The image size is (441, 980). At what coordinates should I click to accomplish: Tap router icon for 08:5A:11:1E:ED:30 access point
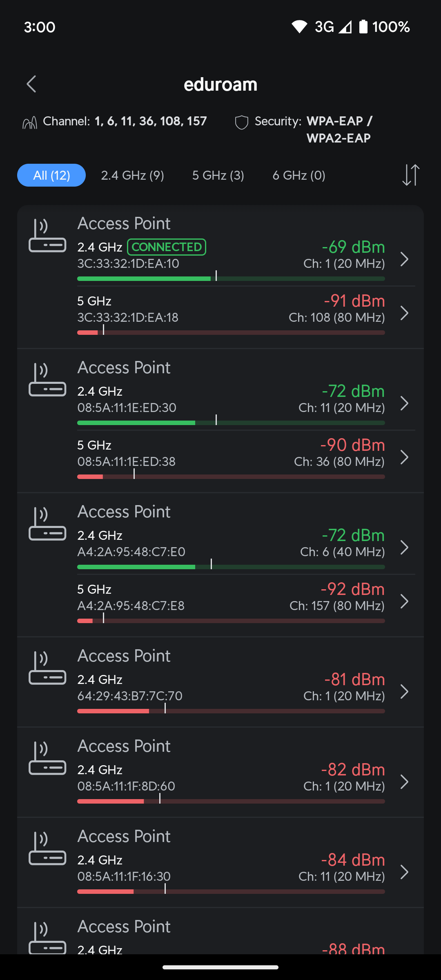pos(47,380)
